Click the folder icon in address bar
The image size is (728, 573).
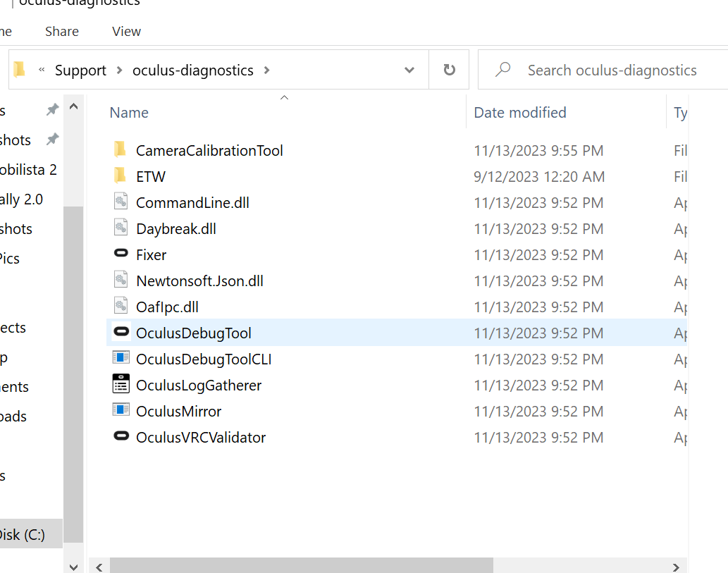[x=20, y=70]
